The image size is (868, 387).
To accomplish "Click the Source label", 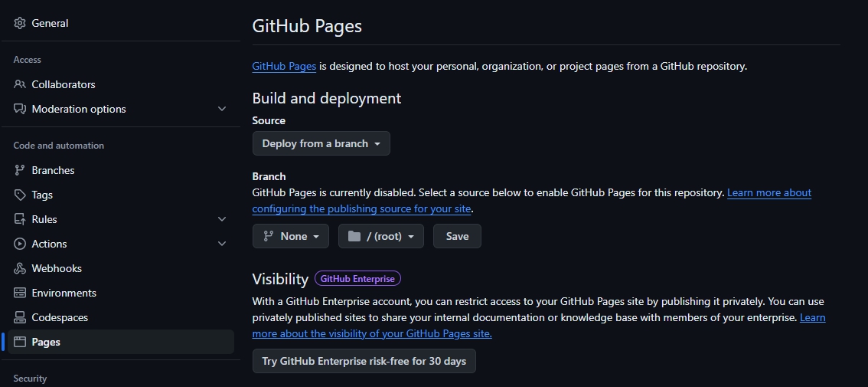I will point(269,120).
